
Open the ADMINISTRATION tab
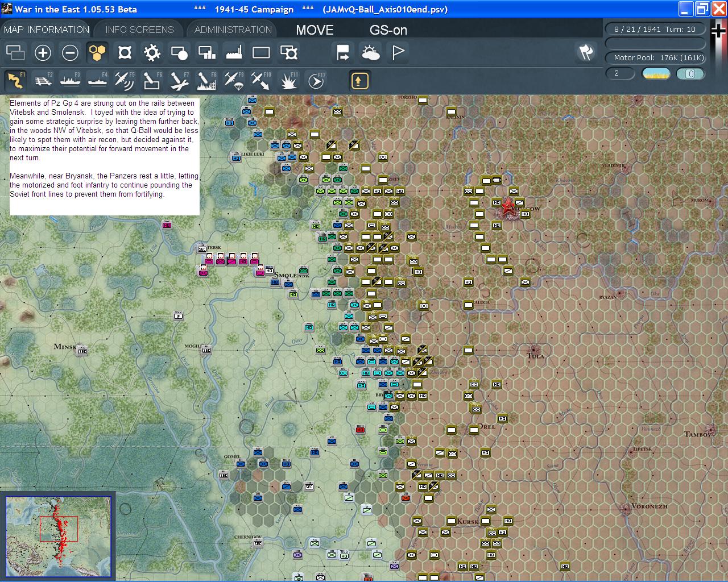(233, 30)
